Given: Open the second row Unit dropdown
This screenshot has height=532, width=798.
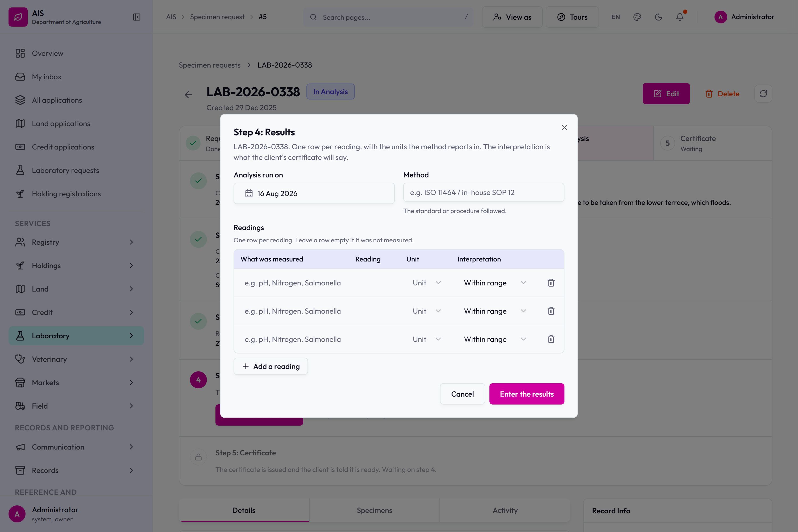Looking at the screenshot, I should [426, 311].
